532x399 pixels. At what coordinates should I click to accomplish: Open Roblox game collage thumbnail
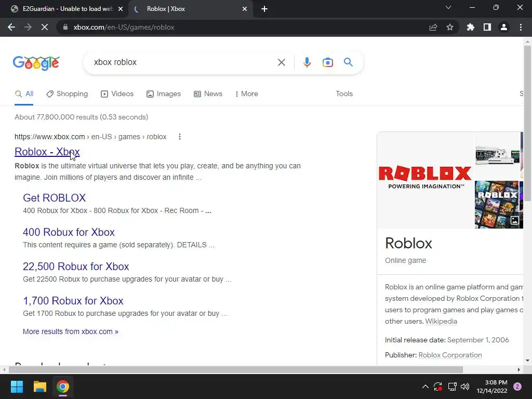click(x=497, y=205)
